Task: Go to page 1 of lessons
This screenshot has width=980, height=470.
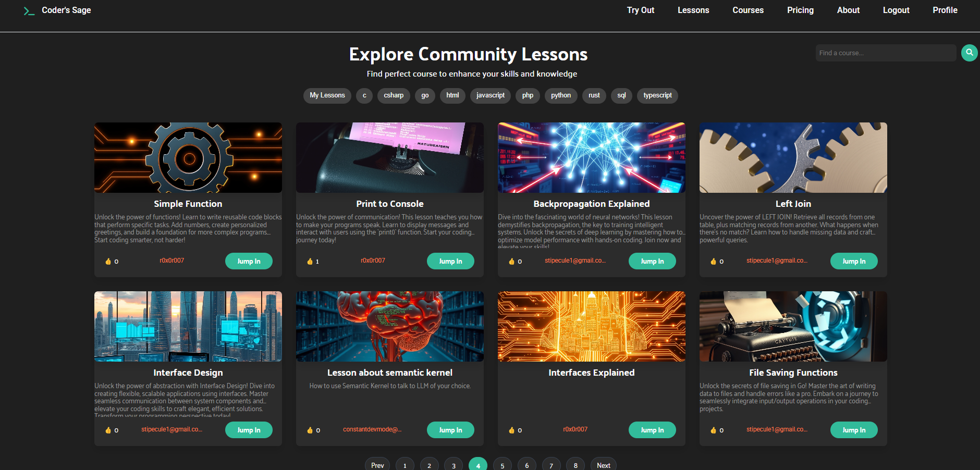Action: click(405, 465)
